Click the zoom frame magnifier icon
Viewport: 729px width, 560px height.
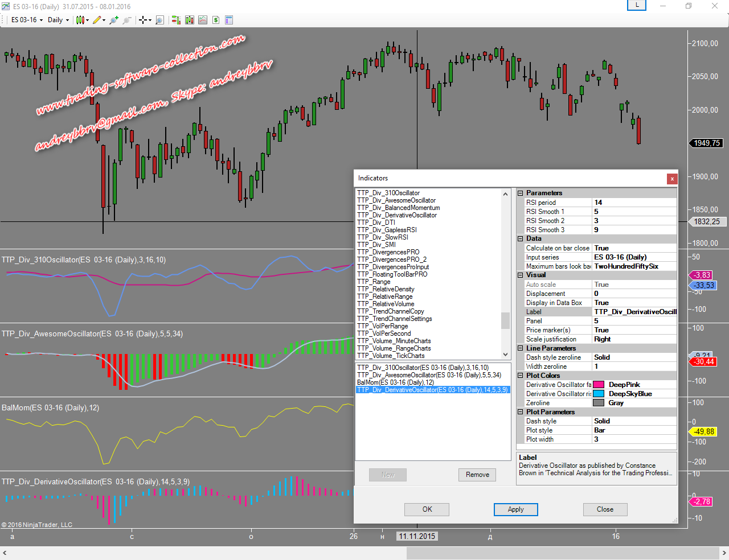tap(160, 20)
